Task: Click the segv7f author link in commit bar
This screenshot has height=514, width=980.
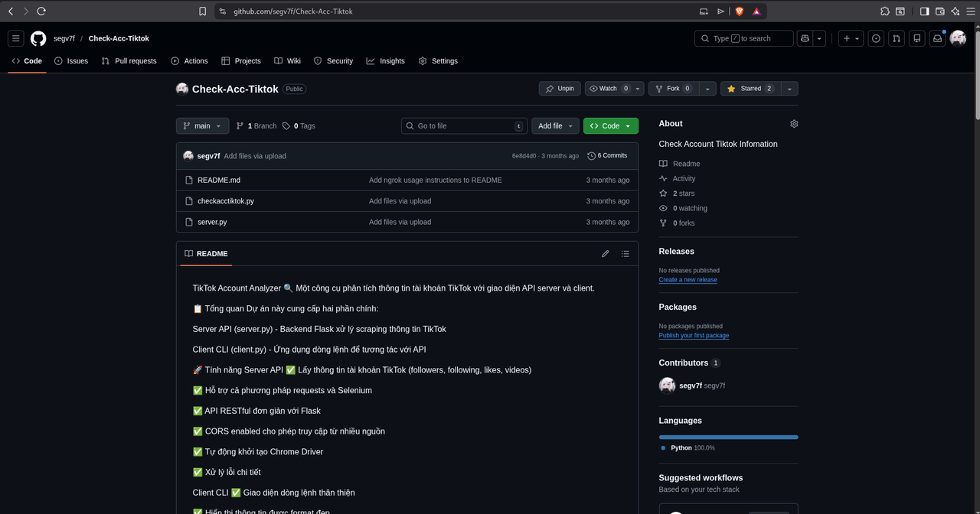Action: point(208,156)
